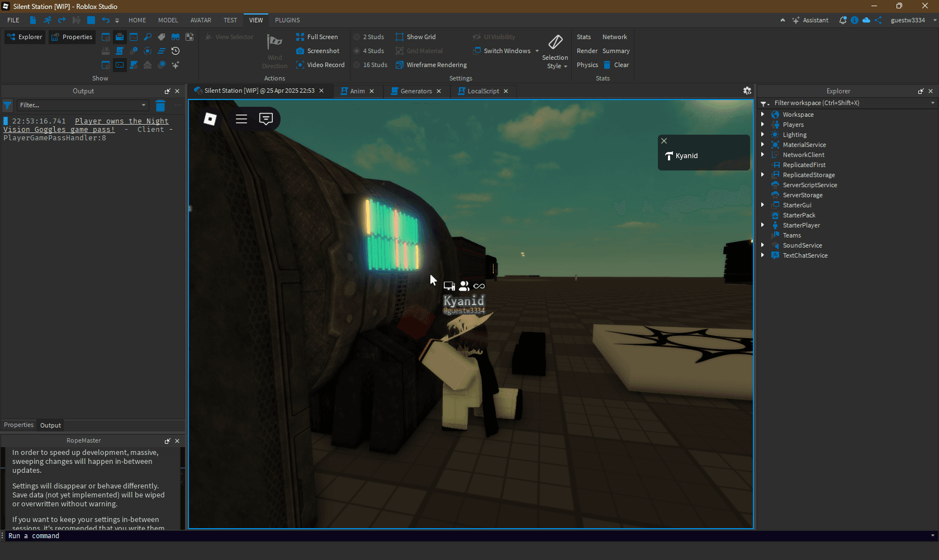Expand the Lighting node in Explorer
The height and width of the screenshot is (560, 939).
[x=762, y=135]
